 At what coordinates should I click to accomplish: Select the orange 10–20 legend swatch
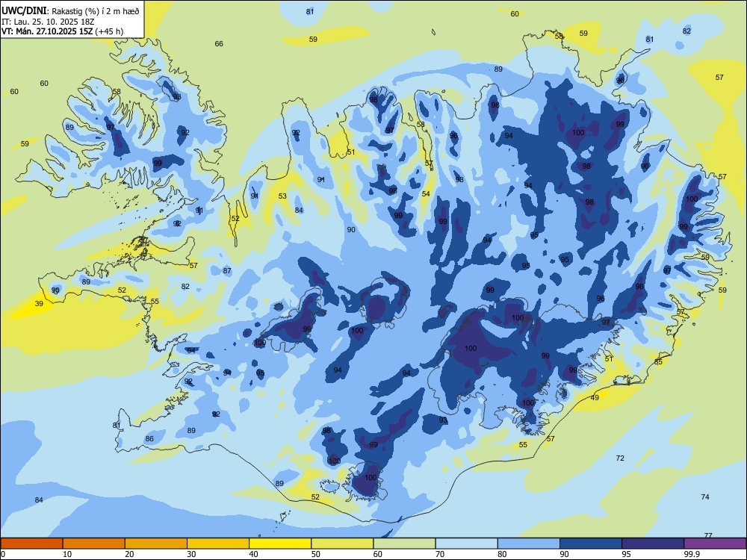point(94,544)
